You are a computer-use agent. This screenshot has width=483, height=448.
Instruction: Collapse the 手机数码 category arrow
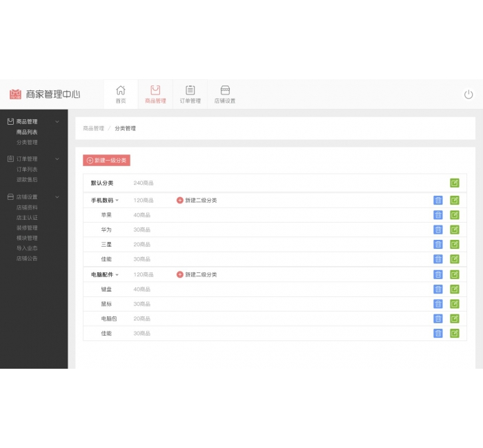(x=117, y=201)
